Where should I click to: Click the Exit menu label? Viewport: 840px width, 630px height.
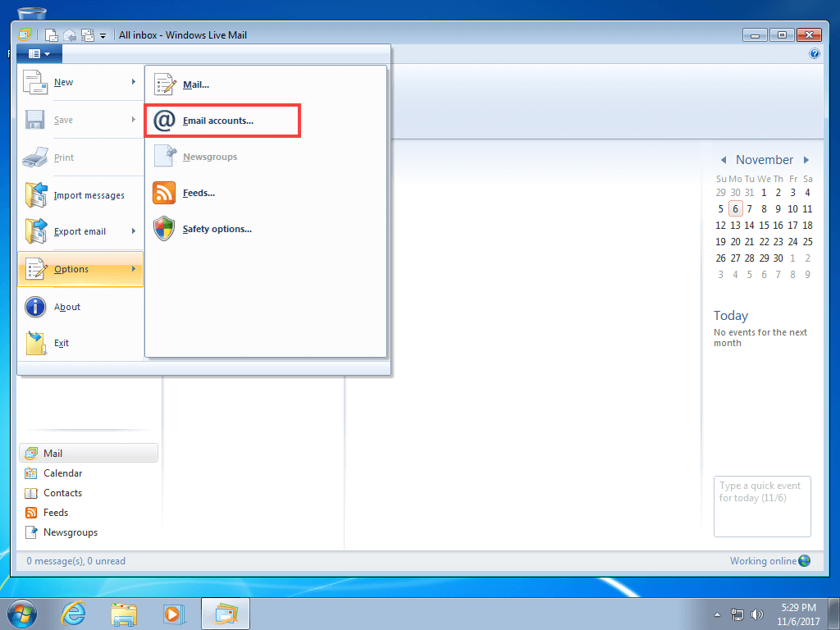click(61, 343)
